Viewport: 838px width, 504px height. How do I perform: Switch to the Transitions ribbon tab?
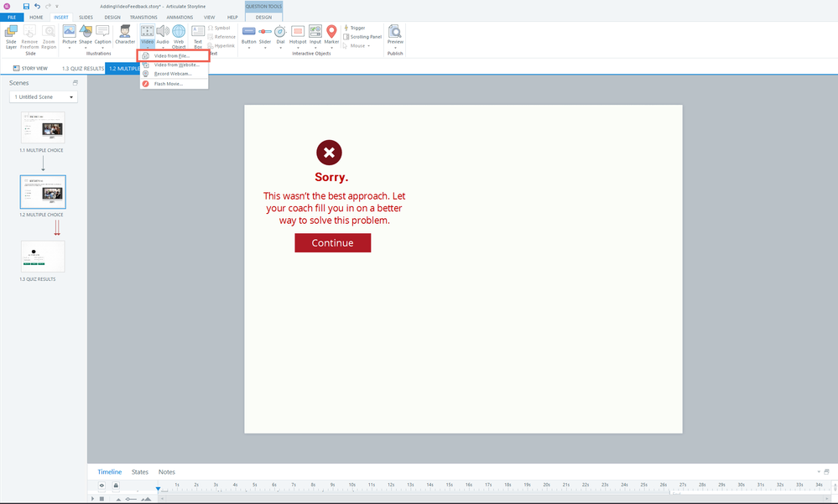coord(143,17)
